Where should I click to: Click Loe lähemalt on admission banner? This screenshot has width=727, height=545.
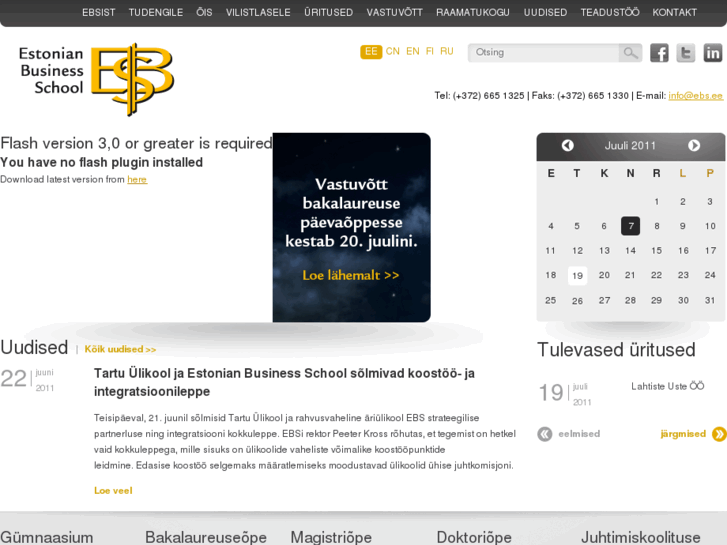click(351, 275)
